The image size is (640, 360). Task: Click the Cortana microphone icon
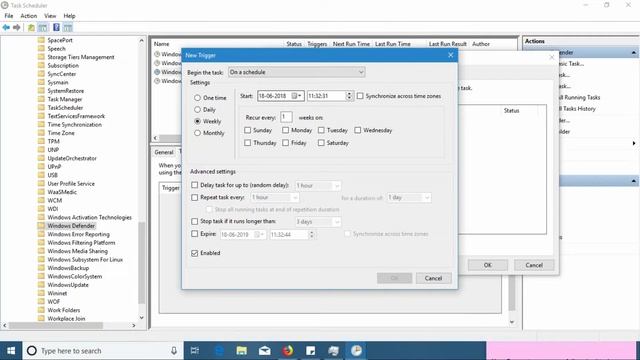pos(173,351)
